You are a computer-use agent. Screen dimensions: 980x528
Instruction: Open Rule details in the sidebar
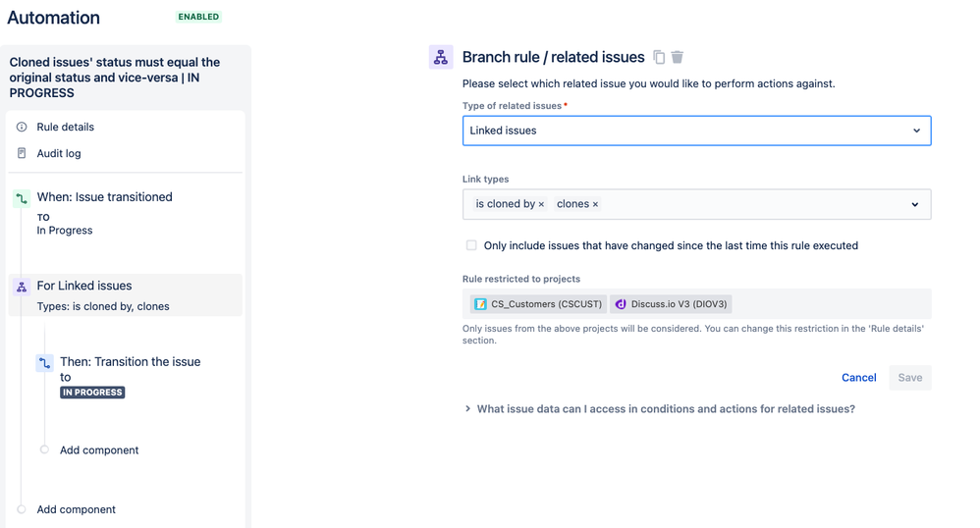[65, 127]
